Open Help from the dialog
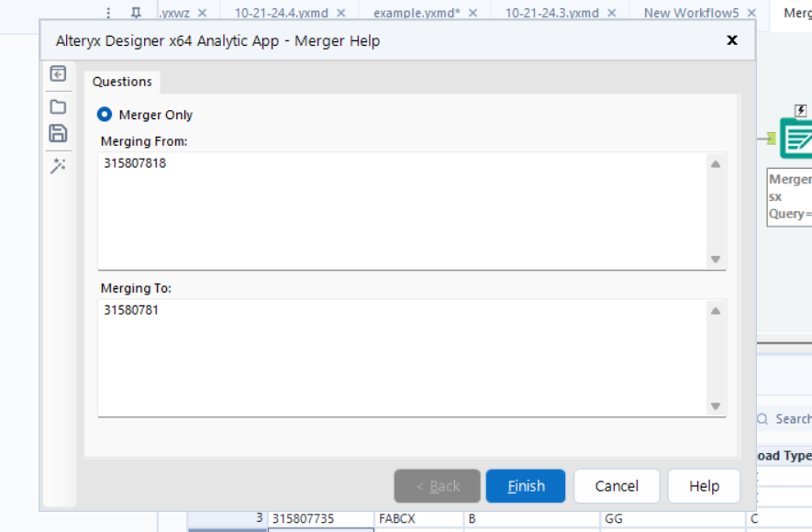 coord(704,486)
